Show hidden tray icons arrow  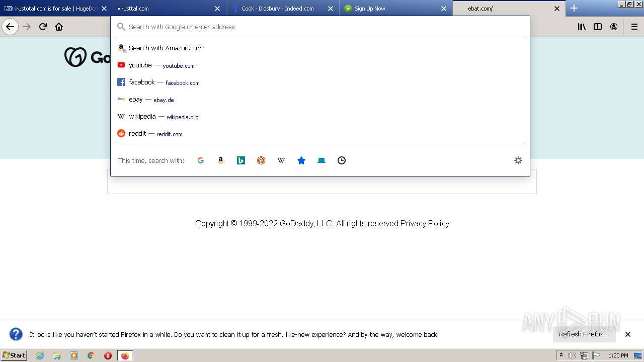pyautogui.click(x=561, y=355)
